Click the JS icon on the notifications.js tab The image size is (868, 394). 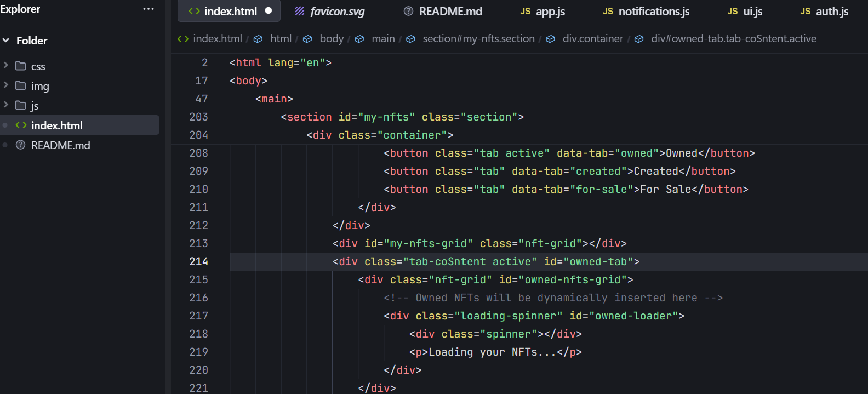click(608, 11)
